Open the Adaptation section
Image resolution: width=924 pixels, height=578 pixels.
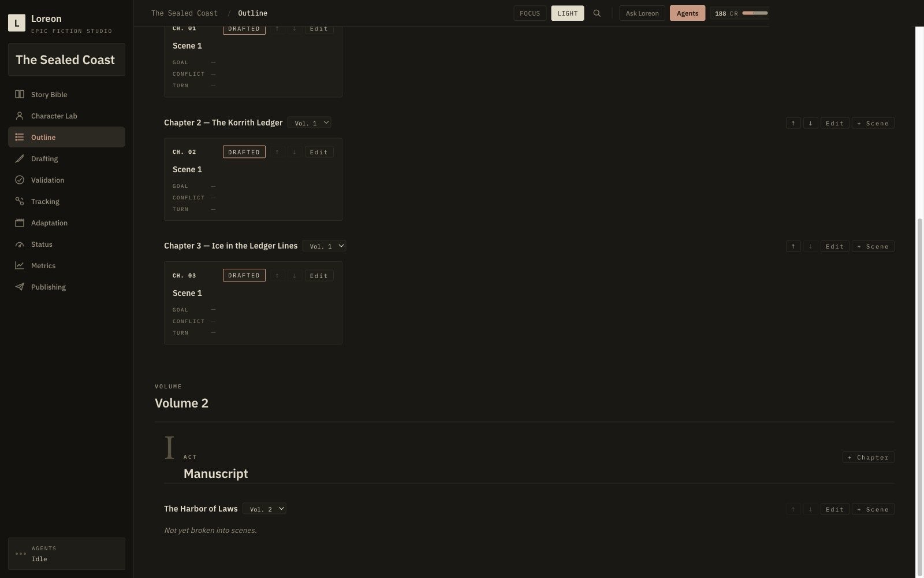(x=49, y=223)
